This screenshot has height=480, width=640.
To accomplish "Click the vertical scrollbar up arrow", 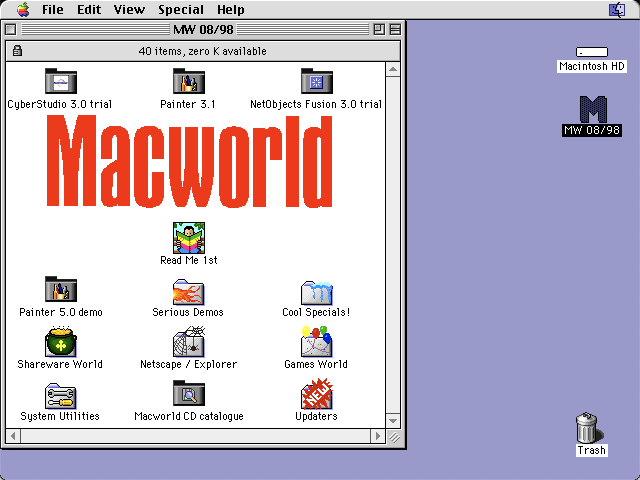I will (393, 69).
